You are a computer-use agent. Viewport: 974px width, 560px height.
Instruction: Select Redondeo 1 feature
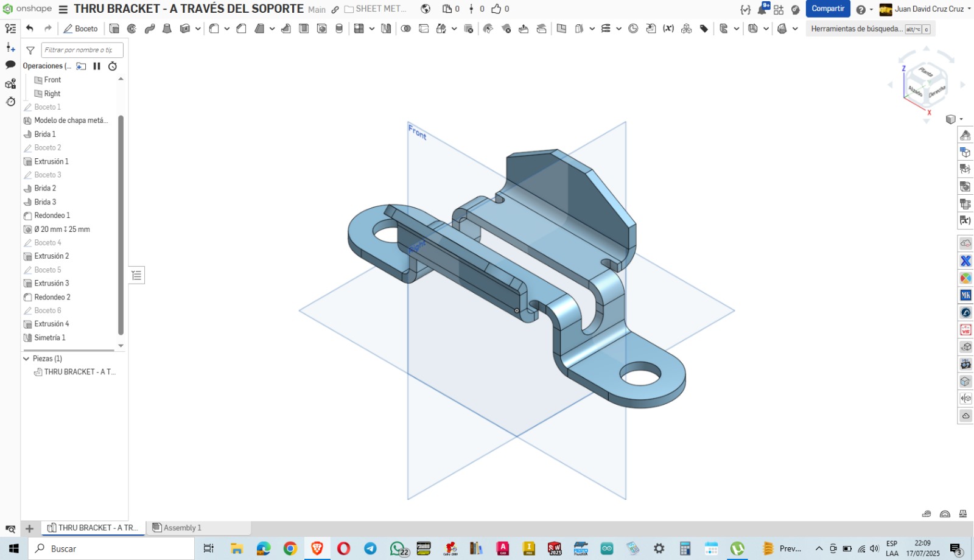click(52, 215)
